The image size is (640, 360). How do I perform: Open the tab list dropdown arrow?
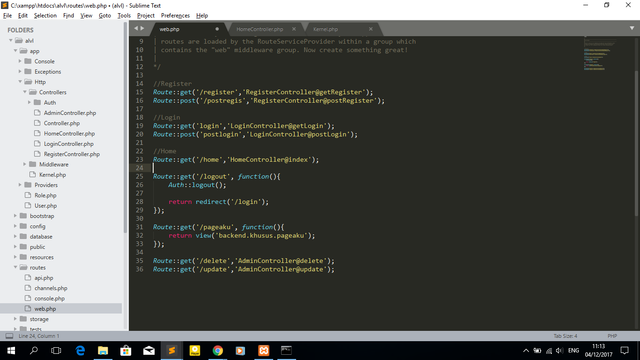(x=632, y=28)
